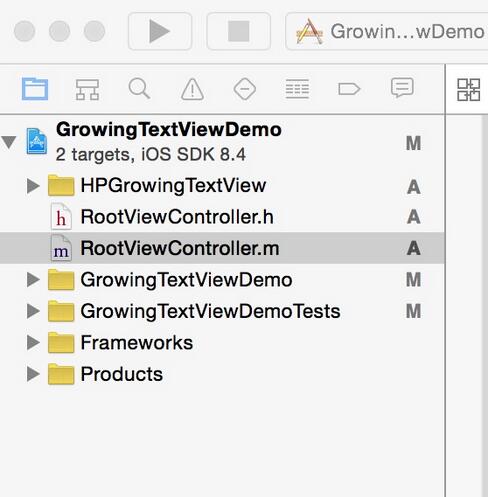Click the related items grid icon in editor
This screenshot has height=497, width=488.
(469, 89)
